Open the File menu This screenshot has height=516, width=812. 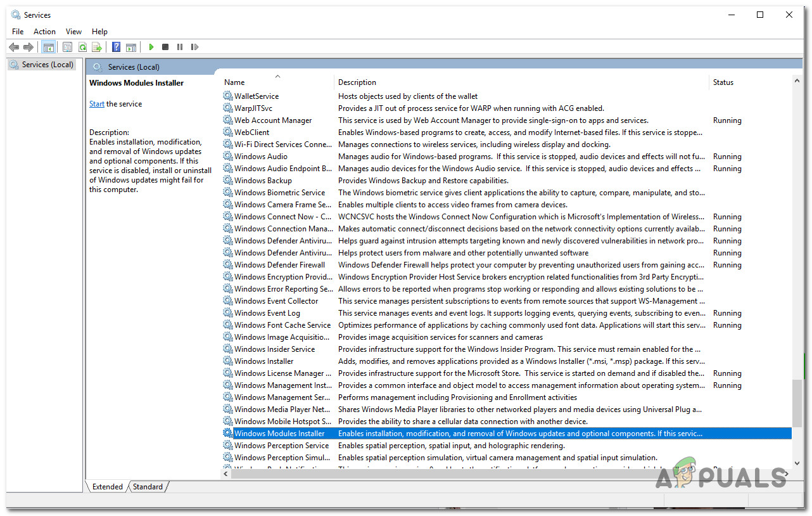pyautogui.click(x=18, y=32)
